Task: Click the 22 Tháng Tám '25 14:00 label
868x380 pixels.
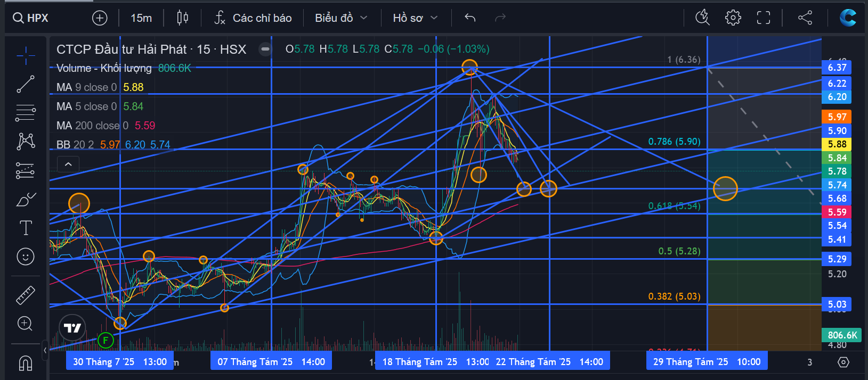Action: [549, 362]
